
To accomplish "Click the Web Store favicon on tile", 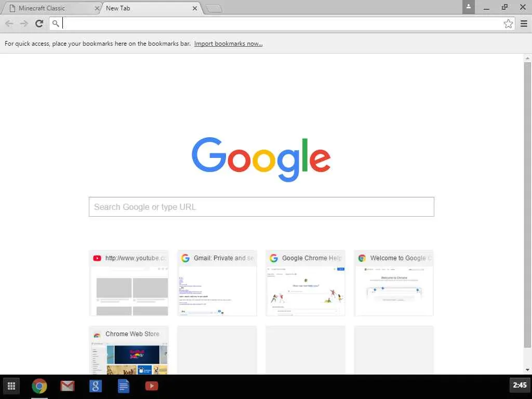I will click(97, 335).
